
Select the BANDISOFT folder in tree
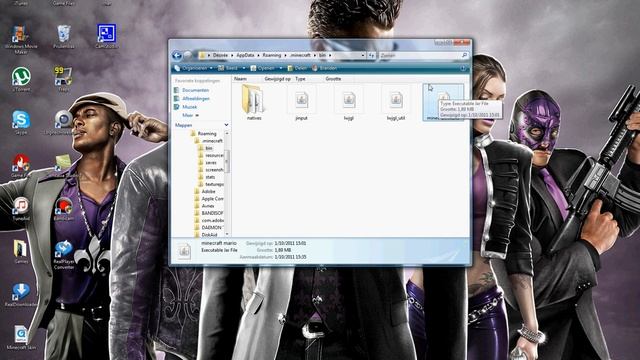click(x=212, y=213)
